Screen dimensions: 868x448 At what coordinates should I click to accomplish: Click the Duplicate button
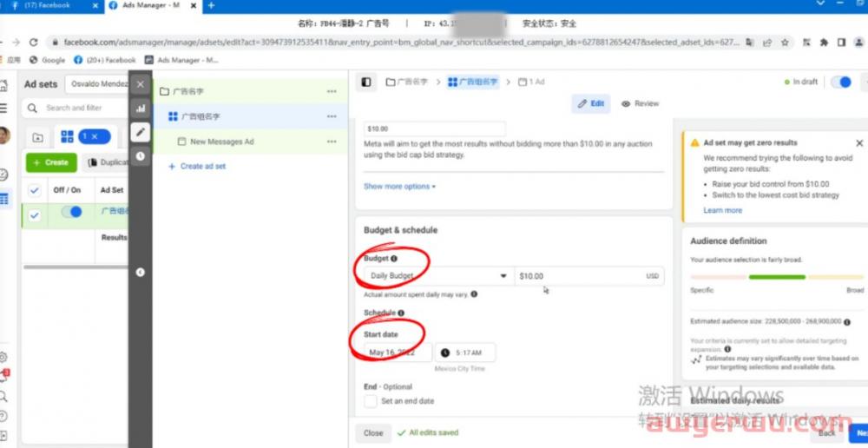click(x=105, y=162)
